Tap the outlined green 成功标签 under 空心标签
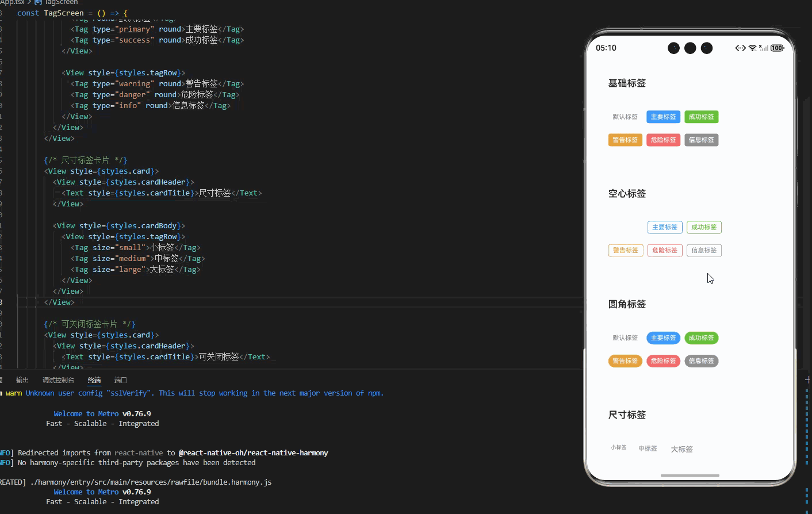 [x=704, y=227]
